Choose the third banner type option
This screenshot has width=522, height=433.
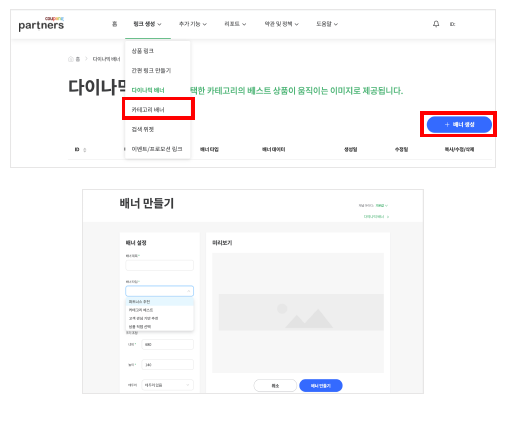[160, 318]
